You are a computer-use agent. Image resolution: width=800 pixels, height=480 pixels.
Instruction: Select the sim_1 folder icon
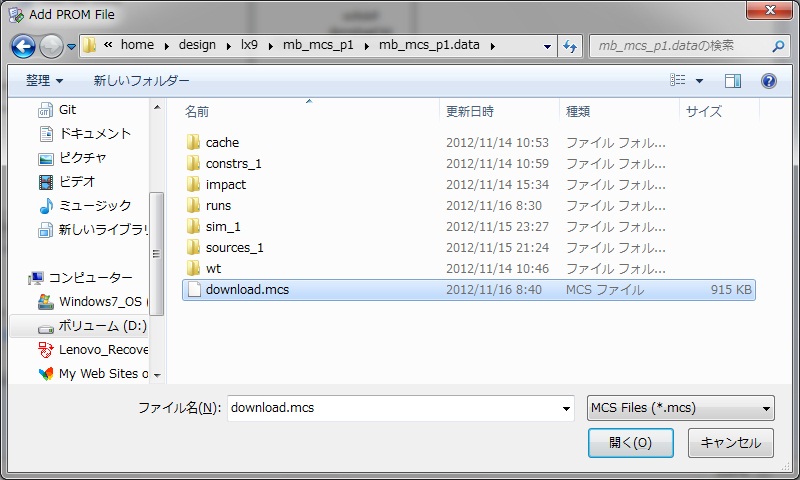193,226
